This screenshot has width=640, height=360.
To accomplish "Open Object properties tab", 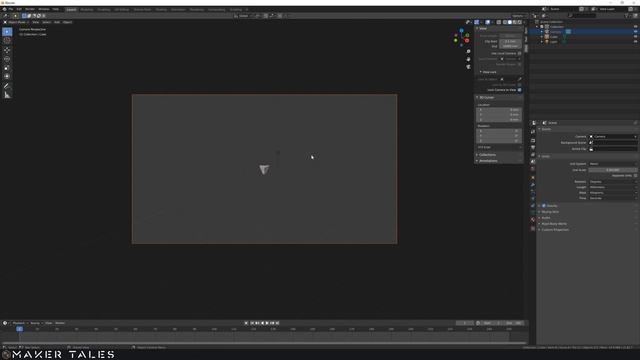I will [533, 178].
